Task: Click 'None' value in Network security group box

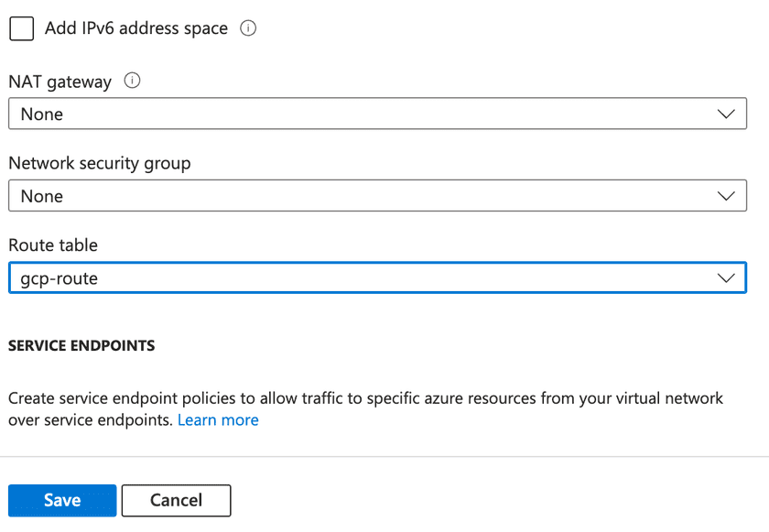Action: [x=42, y=196]
